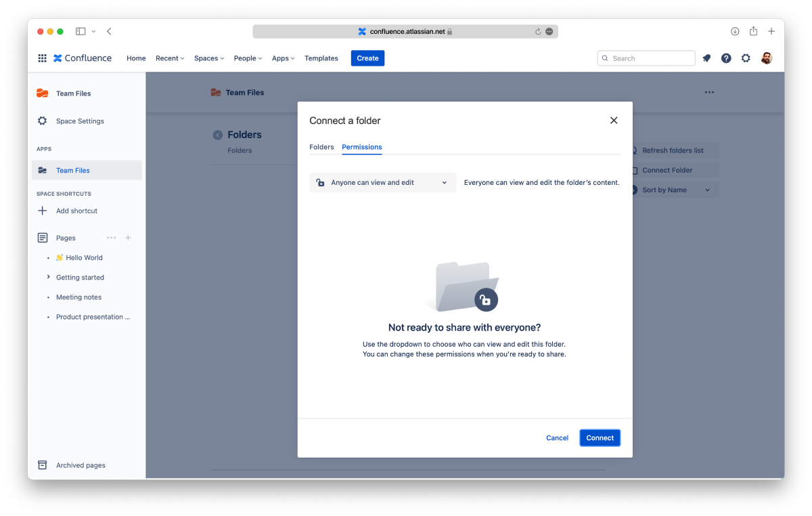
Task: Open the help question mark icon
Action: pyautogui.click(x=726, y=58)
